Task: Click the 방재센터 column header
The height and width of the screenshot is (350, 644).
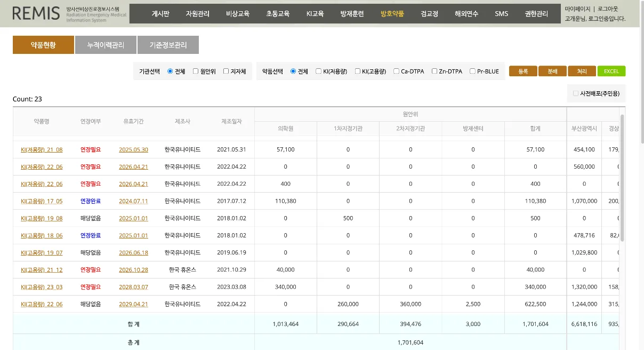Action: 473,128
